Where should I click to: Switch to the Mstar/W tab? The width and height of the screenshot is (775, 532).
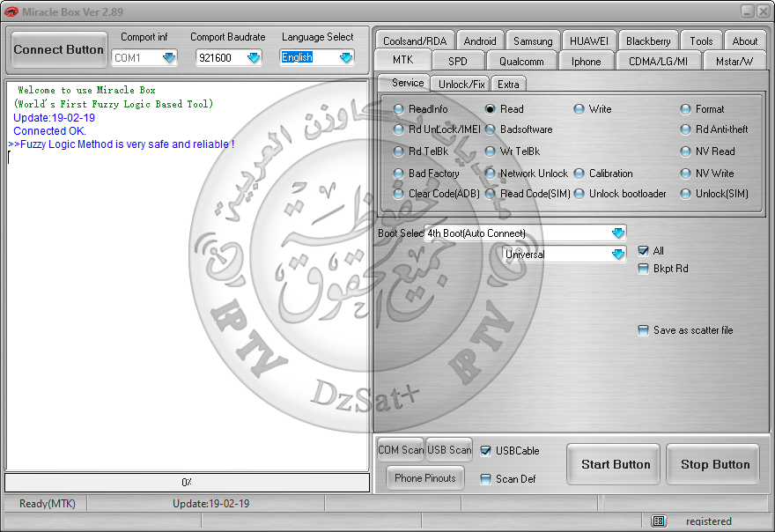734,62
